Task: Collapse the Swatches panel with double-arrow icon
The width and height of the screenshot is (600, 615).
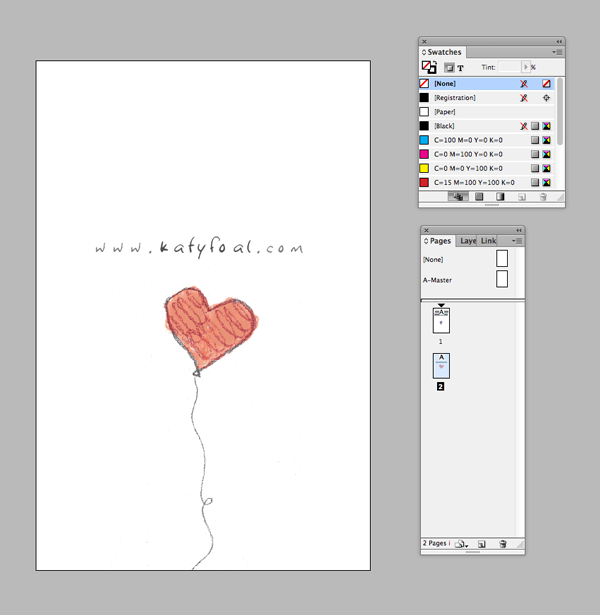Action: pos(559,41)
